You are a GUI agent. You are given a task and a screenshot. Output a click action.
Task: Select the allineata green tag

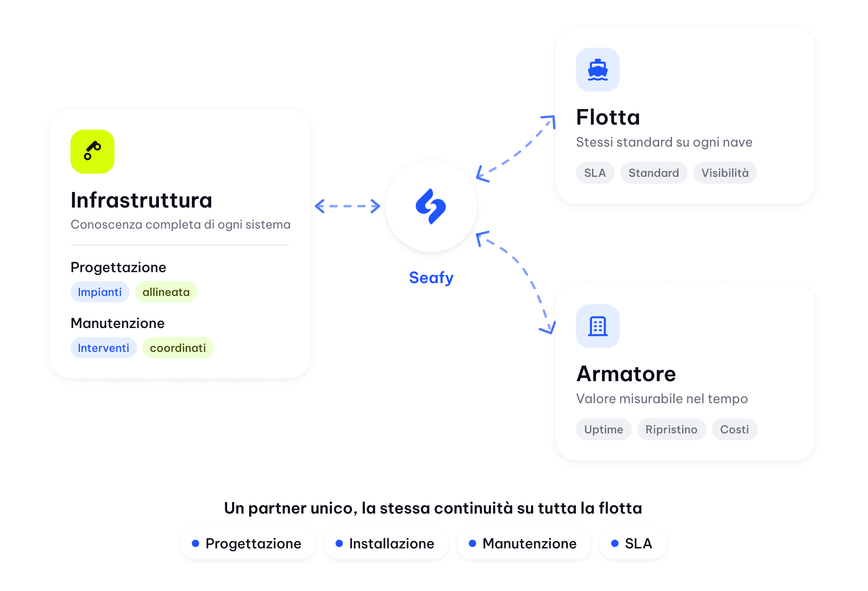point(166,292)
